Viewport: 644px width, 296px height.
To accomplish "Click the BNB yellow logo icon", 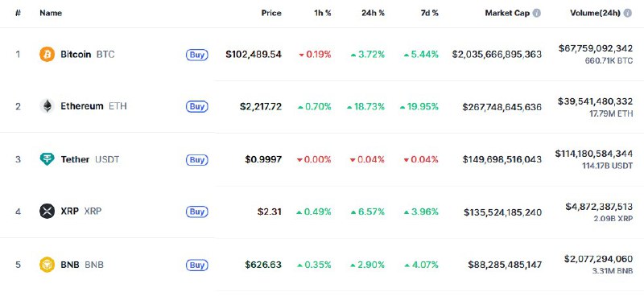I will (47, 265).
